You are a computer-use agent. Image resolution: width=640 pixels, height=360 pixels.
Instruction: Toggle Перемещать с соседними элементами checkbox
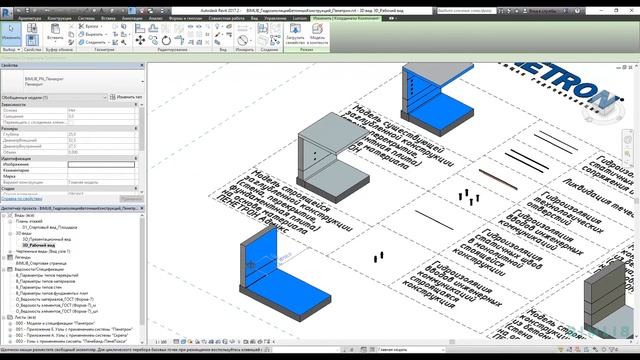pos(70,122)
